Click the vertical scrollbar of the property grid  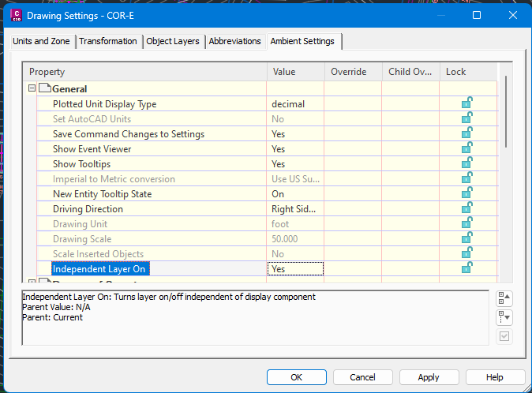pyautogui.click(x=505, y=110)
